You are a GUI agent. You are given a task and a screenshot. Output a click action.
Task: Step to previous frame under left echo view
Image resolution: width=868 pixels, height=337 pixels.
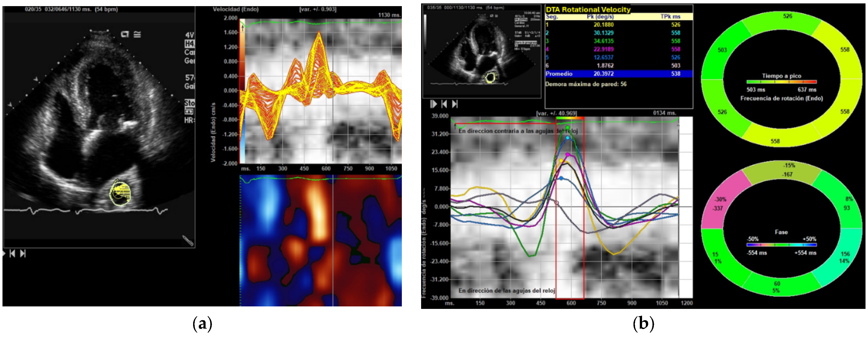click(x=12, y=253)
